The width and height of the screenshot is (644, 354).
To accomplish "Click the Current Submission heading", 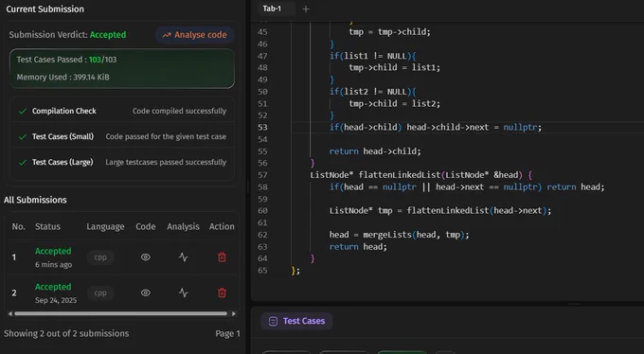I will point(45,9).
